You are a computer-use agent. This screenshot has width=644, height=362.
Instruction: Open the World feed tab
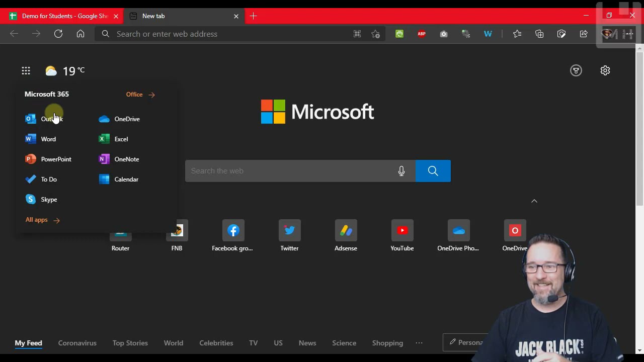click(x=174, y=343)
